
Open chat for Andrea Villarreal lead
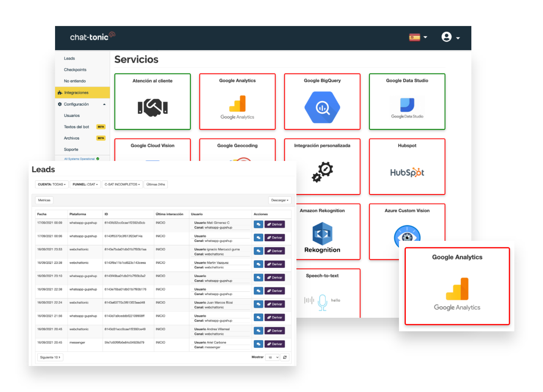258,331
